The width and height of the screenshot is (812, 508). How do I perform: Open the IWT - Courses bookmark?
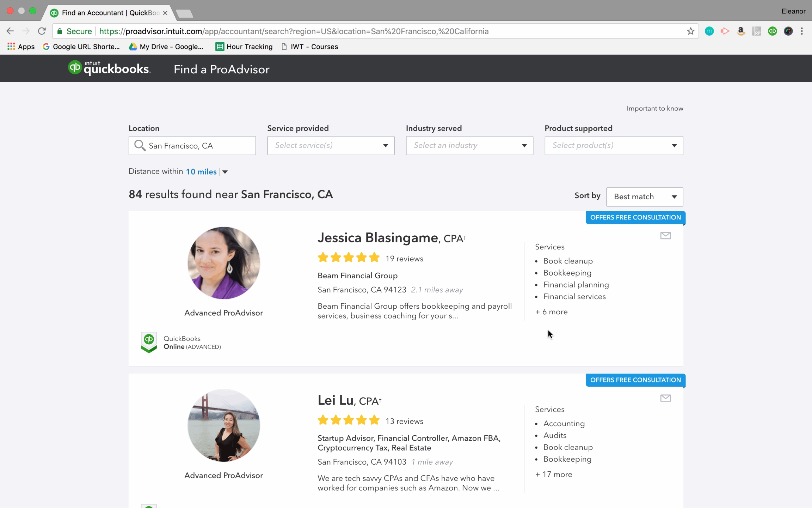(310, 47)
